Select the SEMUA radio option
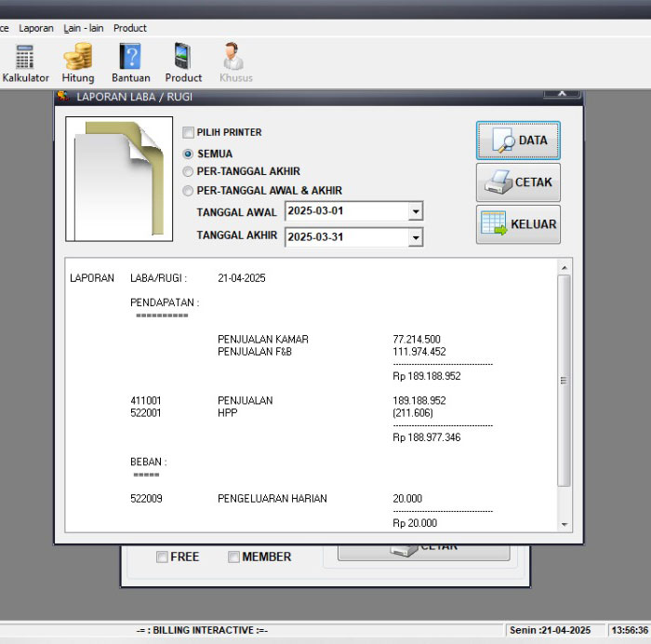 [x=189, y=154]
